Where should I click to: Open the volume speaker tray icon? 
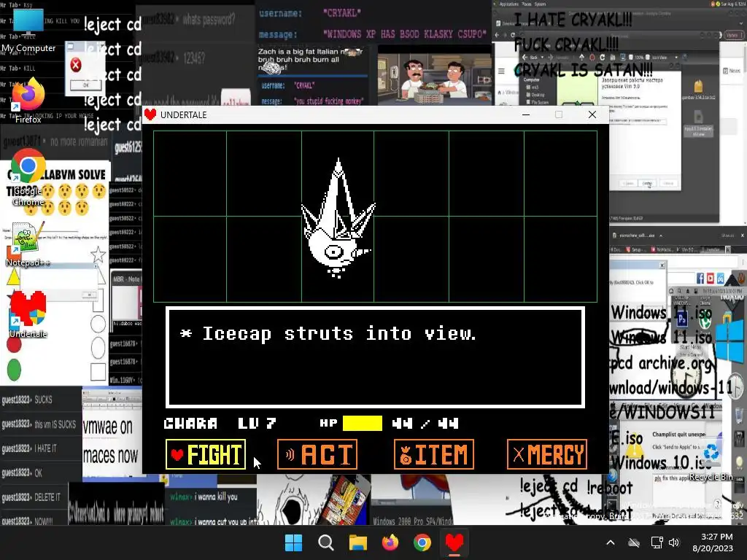coord(673,542)
